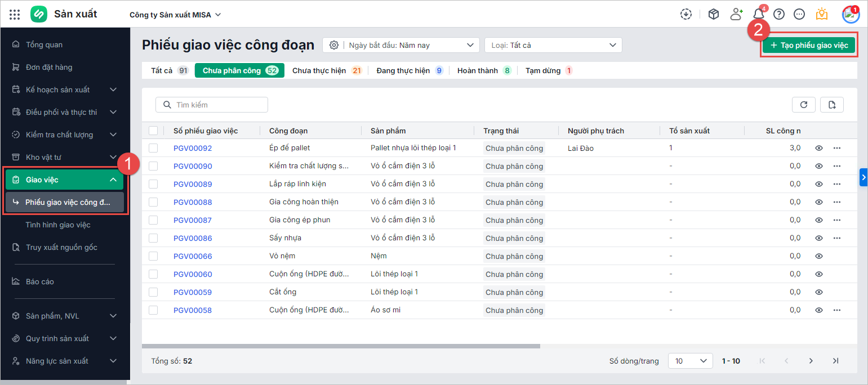Jump to the last page arrow
Viewport: 868px width, 385px height.
point(836,361)
